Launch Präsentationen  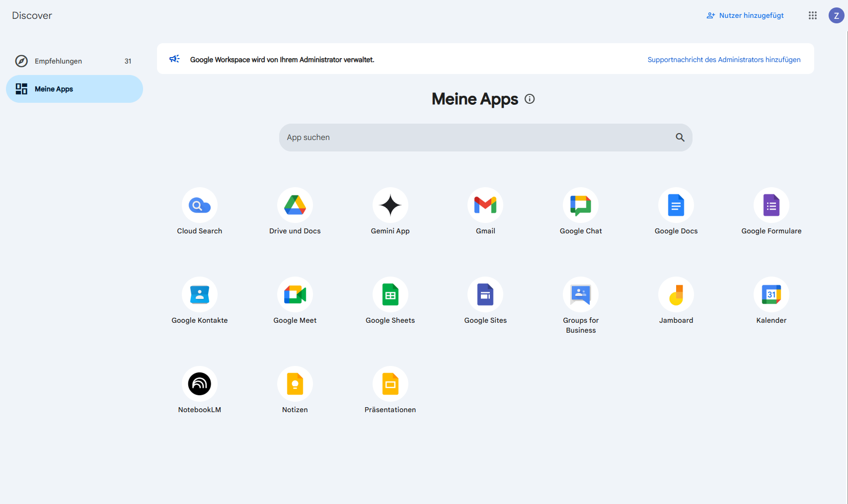coord(390,383)
